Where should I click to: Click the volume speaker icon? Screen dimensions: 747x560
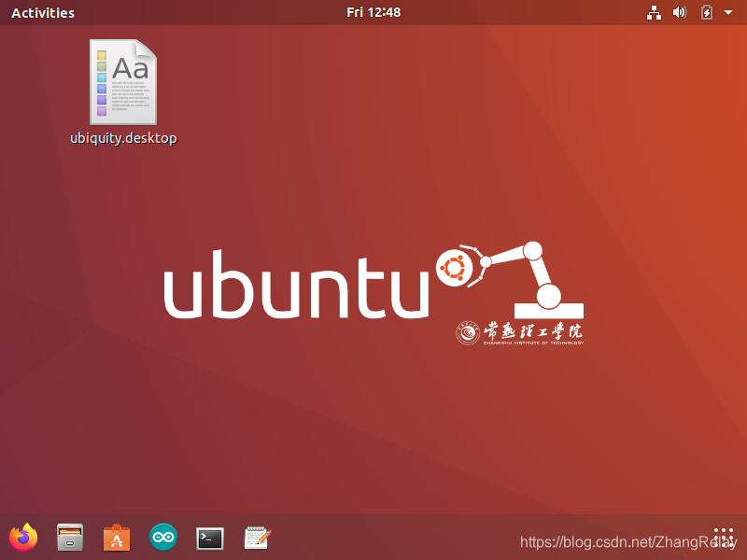[680, 12]
